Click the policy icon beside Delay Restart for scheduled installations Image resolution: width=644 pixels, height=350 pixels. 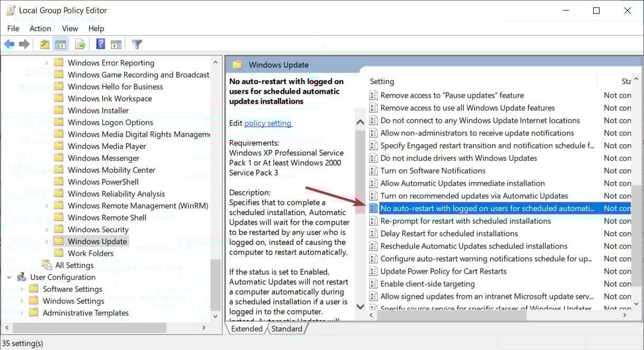pos(373,234)
